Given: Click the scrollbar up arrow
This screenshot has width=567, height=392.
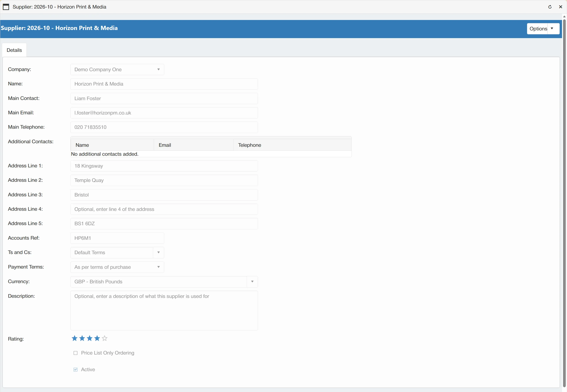Looking at the screenshot, I should click(564, 16).
